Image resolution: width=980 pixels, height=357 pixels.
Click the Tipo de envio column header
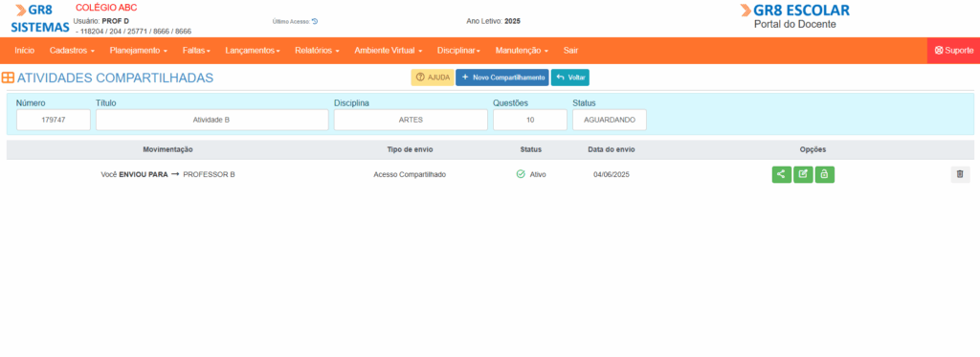tap(410, 150)
